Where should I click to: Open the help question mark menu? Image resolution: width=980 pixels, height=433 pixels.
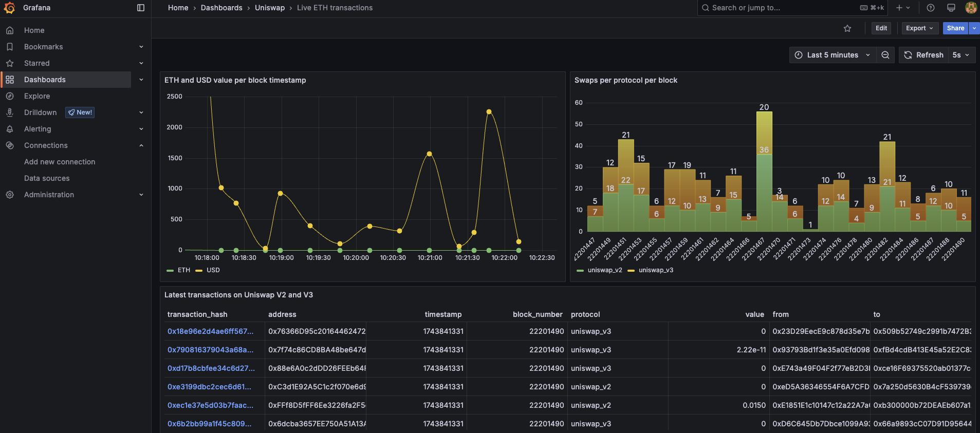coord(931,8)
